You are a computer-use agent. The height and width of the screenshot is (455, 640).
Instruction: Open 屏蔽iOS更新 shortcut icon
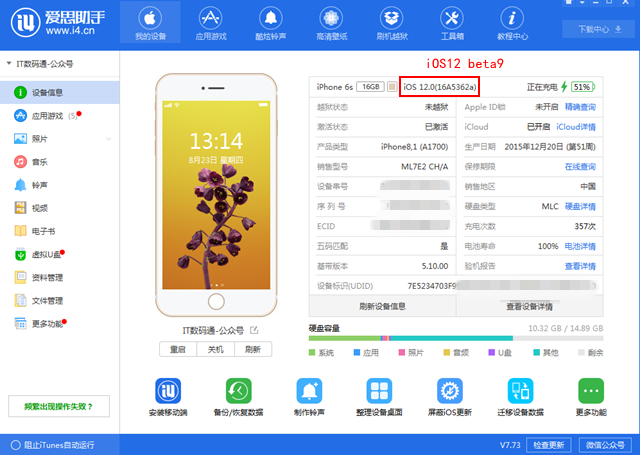point(450,391)
